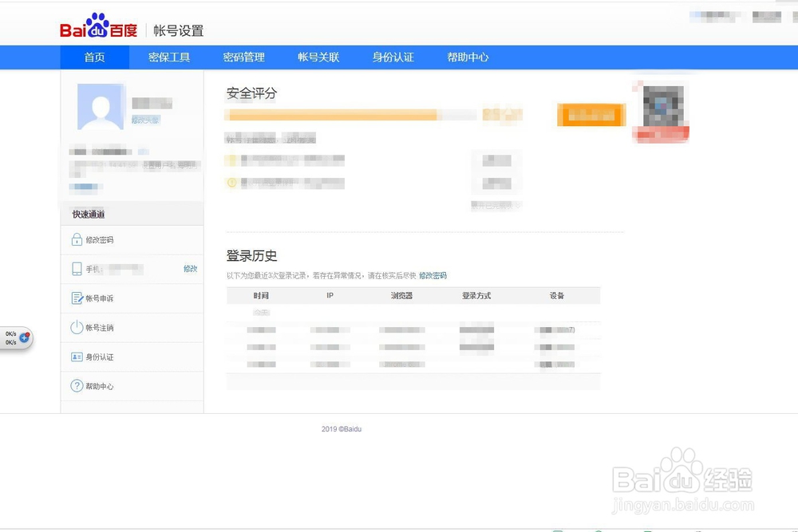This screenshot has height=532, width=798.
Task: Click the exclamation icon on second security item
Action: click(232, 182)
